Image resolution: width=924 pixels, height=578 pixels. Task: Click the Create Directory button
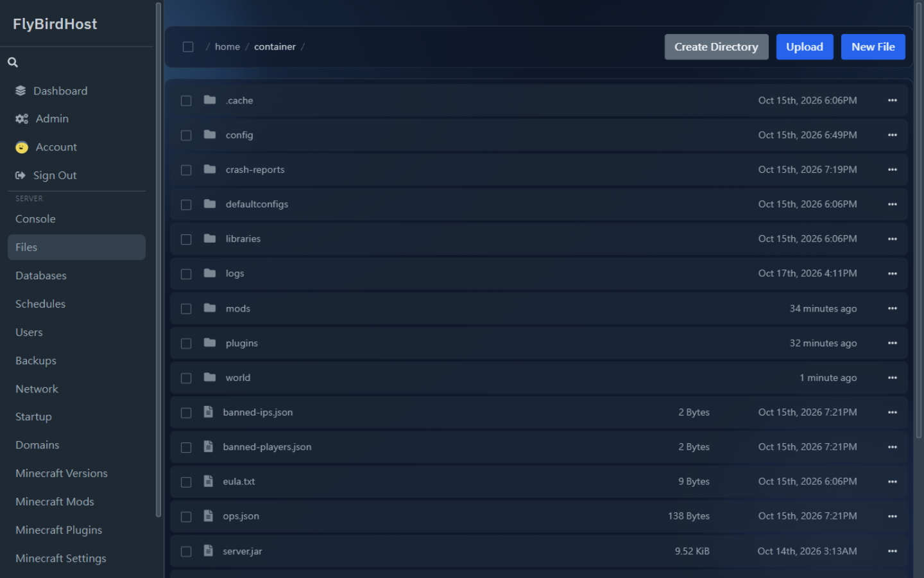(716, 47)
